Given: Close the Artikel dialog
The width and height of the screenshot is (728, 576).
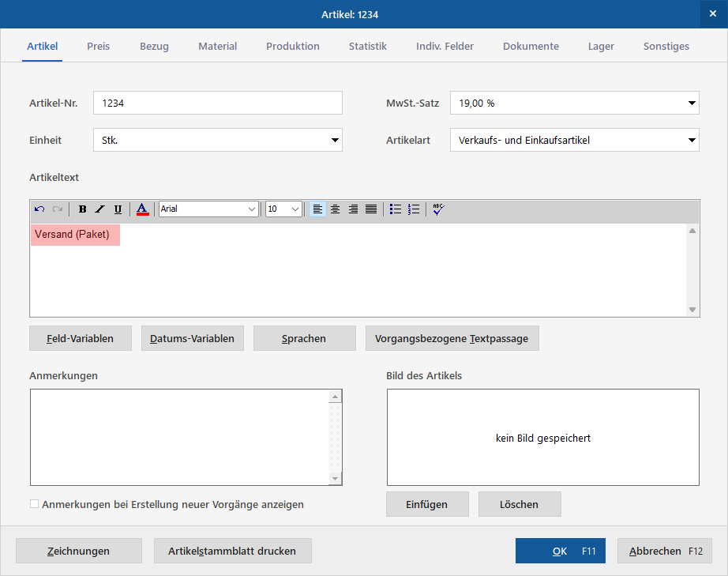Looking at the screenshot, I should (x=713, y=14).
